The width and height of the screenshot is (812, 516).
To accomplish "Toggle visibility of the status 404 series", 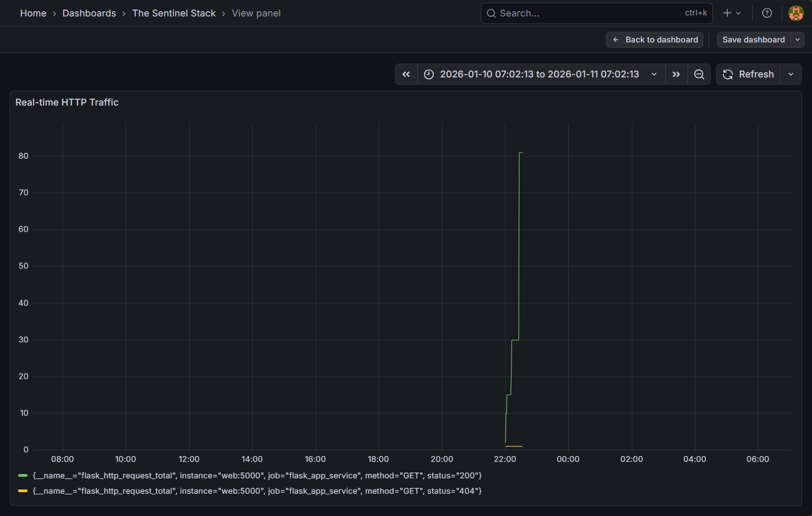I will [x=257, y=491].
